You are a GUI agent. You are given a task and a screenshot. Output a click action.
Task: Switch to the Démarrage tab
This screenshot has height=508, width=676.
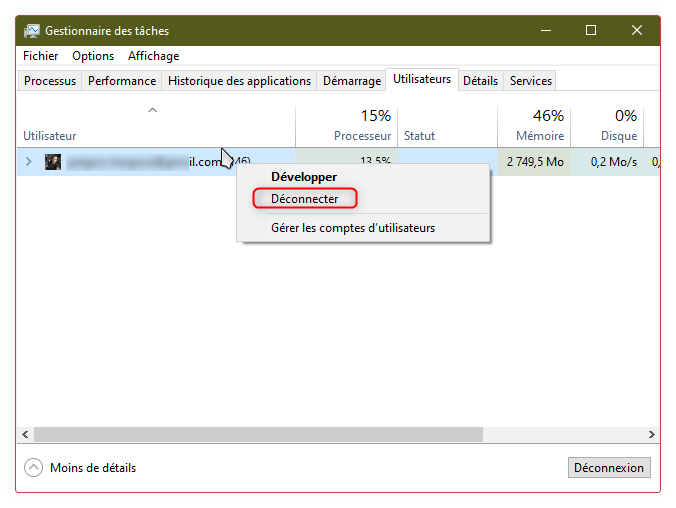tap(352, 81)
